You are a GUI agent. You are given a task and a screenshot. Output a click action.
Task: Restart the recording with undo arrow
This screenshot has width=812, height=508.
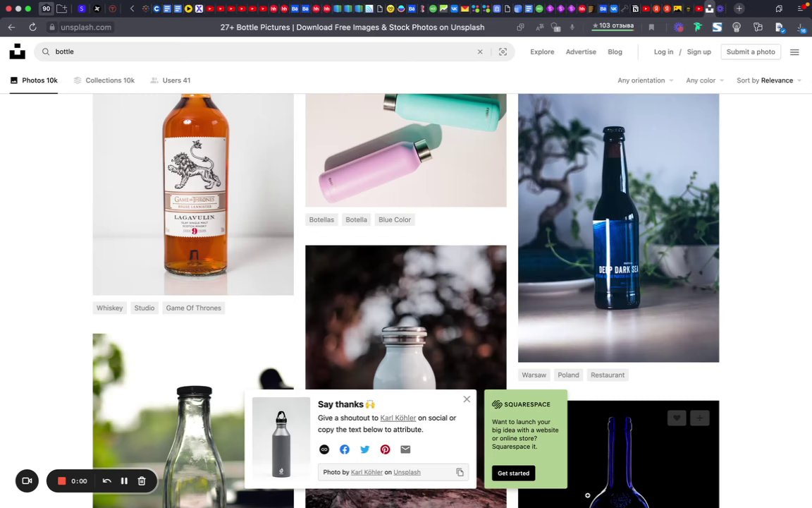click(106, 481)
